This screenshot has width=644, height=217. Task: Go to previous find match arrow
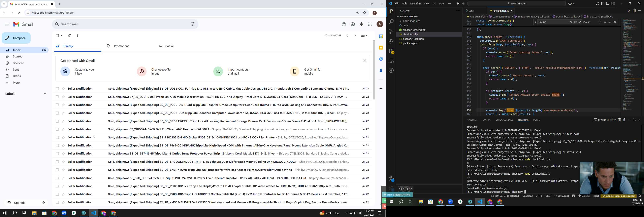click(x=600, y=22)
